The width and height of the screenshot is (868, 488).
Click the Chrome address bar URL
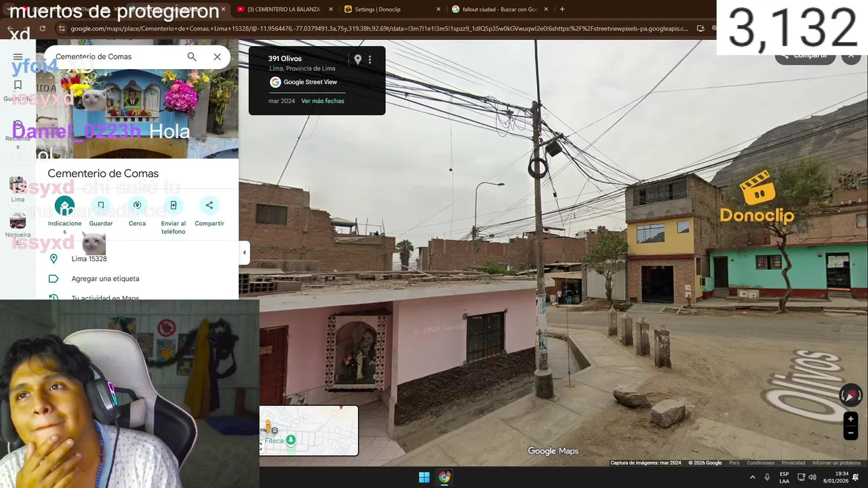point(380,28)
